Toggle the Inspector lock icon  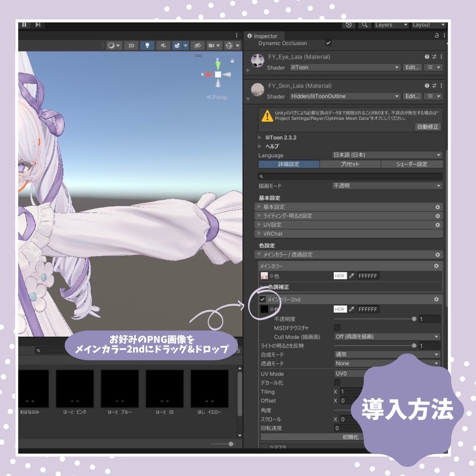coord(436,35)
